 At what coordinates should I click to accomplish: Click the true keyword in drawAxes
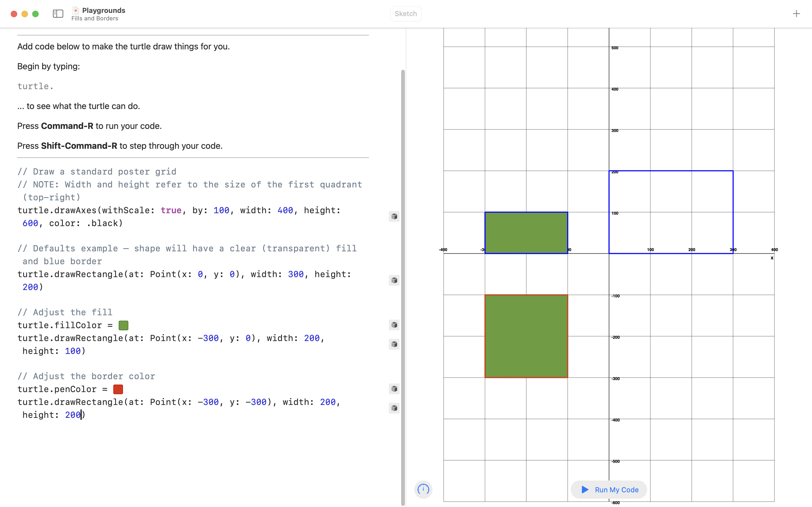tap(171, 210)
